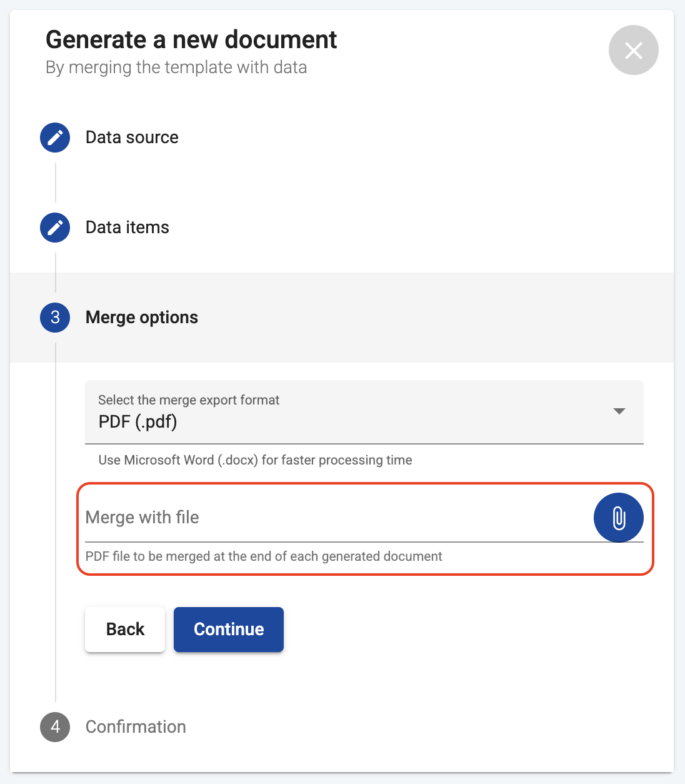Click the dropdown arrow beside PDF (.pdf)
This screenshot has width=685, height=784.
[x=619, y=411]
